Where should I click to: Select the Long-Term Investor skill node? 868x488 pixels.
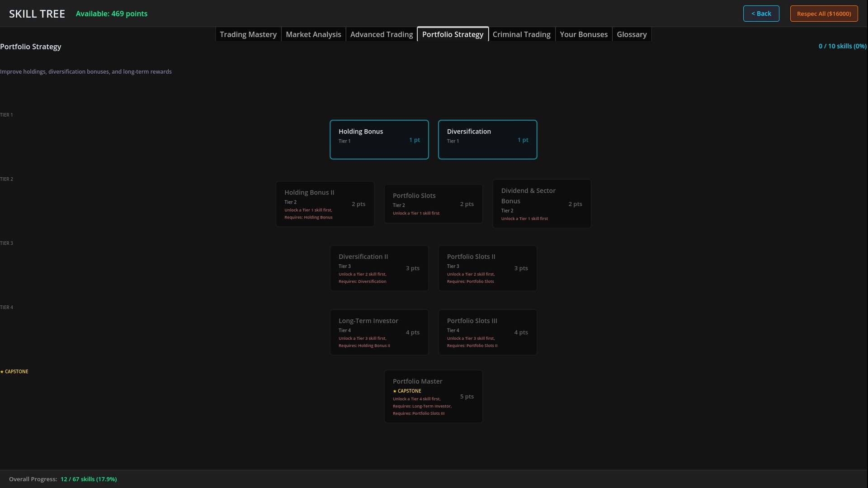tap(379, 332)
